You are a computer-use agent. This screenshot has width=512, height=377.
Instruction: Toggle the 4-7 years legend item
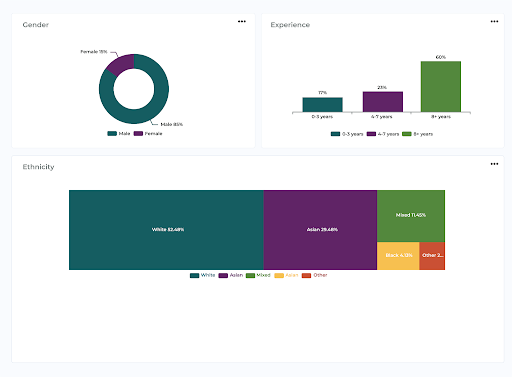click(383, 134)
